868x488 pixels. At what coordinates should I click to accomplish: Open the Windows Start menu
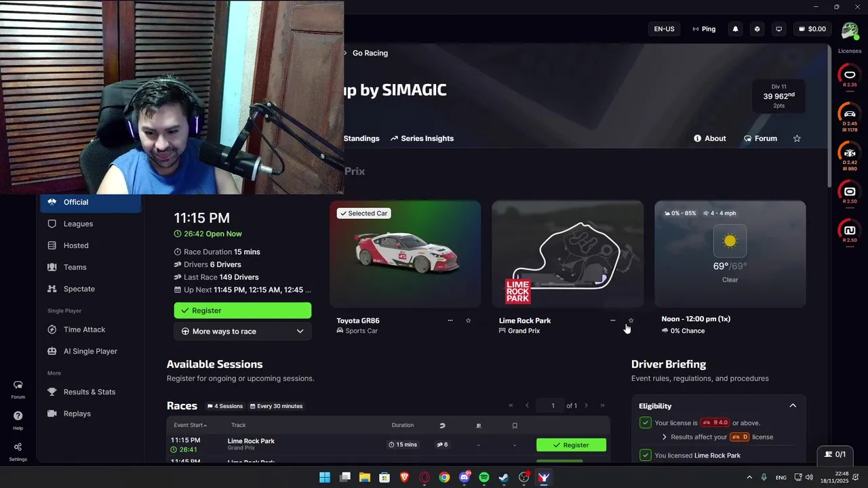click(325, 477)
